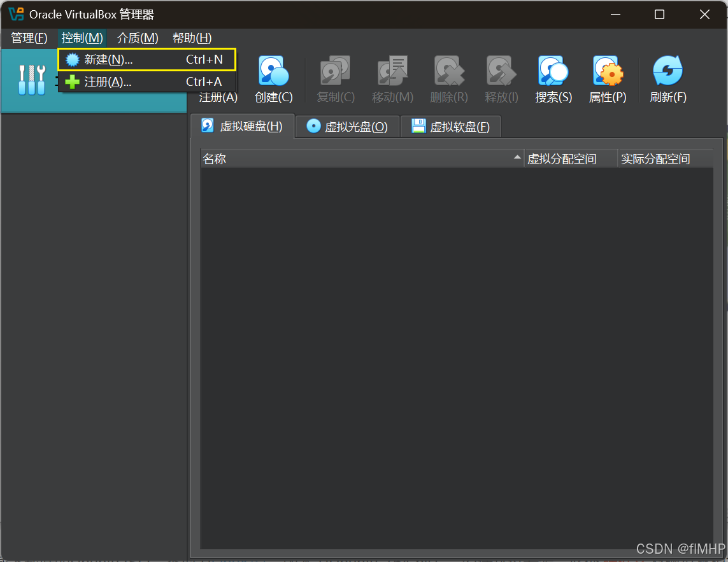
Task: Switch to the Optical Disks (虚拟光盘) tab
Action: click(x=347, y=126)
